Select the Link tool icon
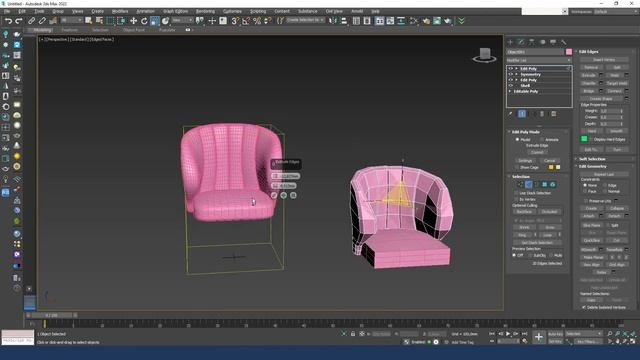 31,21
